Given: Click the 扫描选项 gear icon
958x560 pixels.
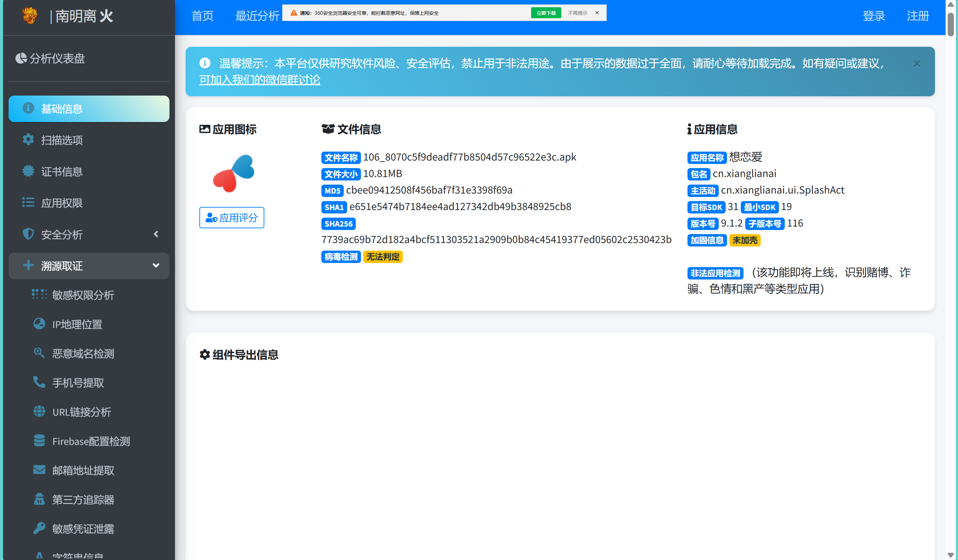Looking at the screenshot, I should click(28, 140).
